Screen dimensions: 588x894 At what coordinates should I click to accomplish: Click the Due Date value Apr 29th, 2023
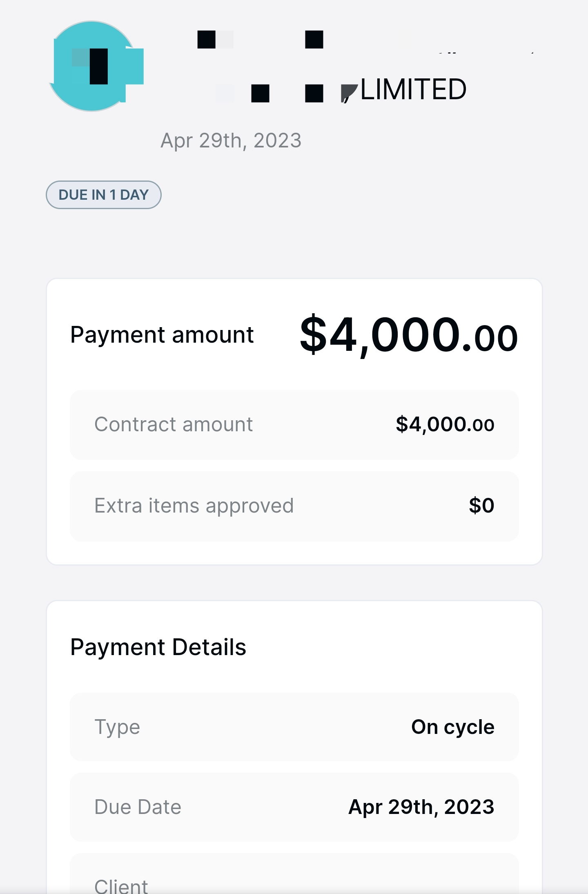tap(421, 807)
